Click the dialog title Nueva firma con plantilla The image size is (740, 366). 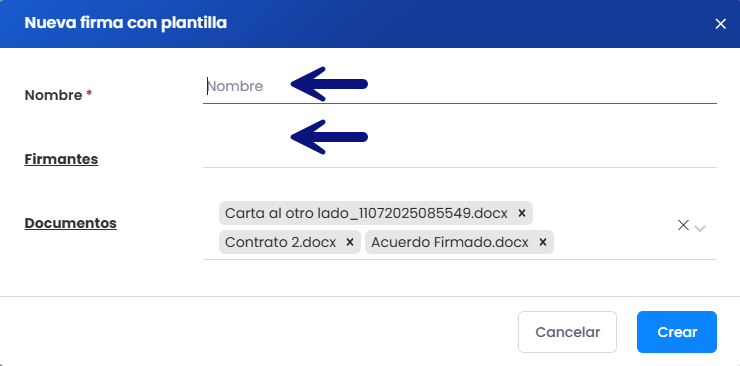126,23
